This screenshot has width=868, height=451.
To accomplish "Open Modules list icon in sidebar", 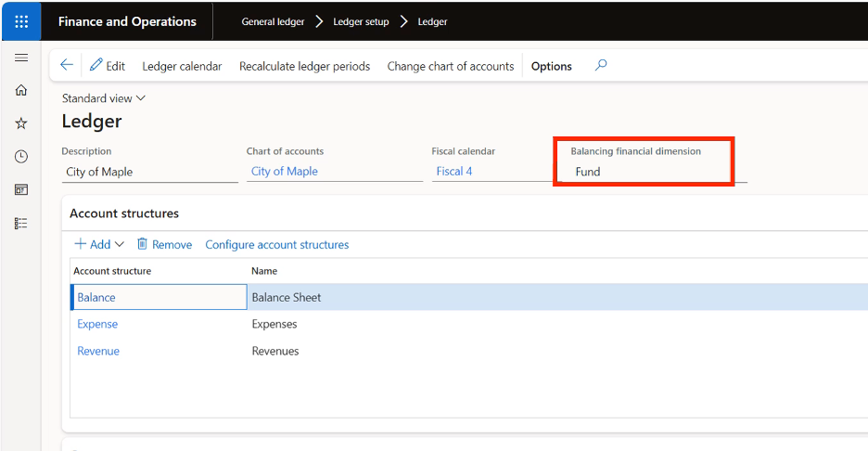I will pyautogui.click(x=21, y=224).
